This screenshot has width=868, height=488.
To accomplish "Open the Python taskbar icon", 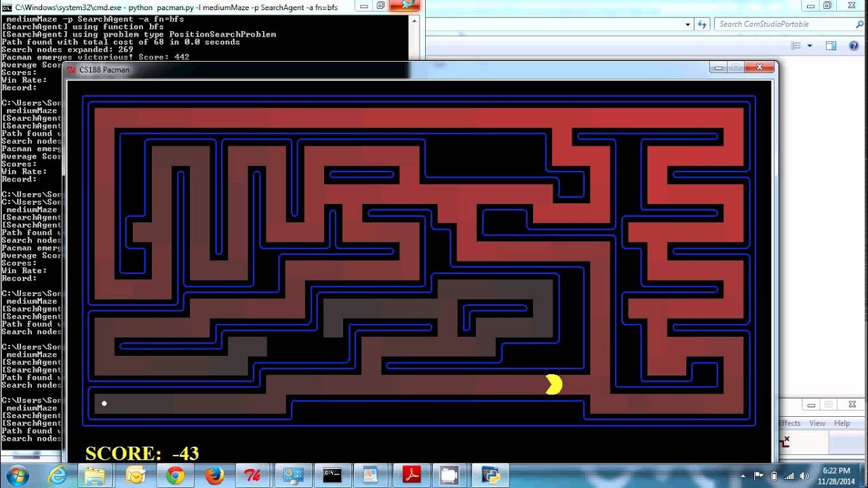I will pos(490,475).
